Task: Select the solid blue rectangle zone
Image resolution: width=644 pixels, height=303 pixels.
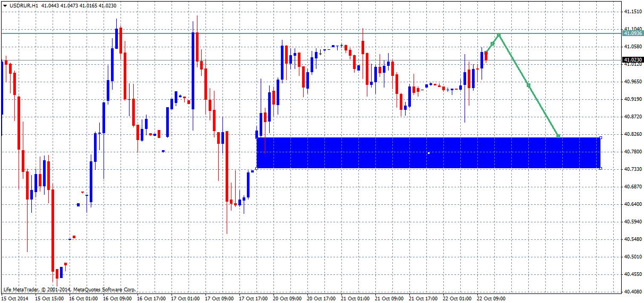Action: [428, 153]
